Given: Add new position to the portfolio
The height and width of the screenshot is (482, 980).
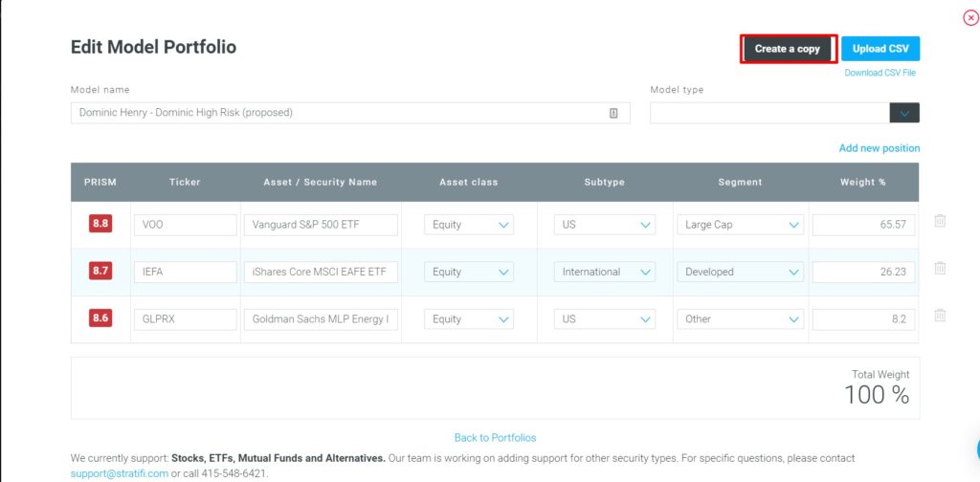Looking at the screenshot, I should [879, 148].
